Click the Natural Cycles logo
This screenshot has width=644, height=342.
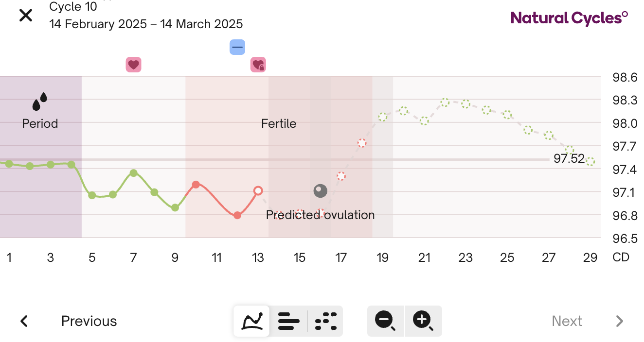(x=569, y=18)
